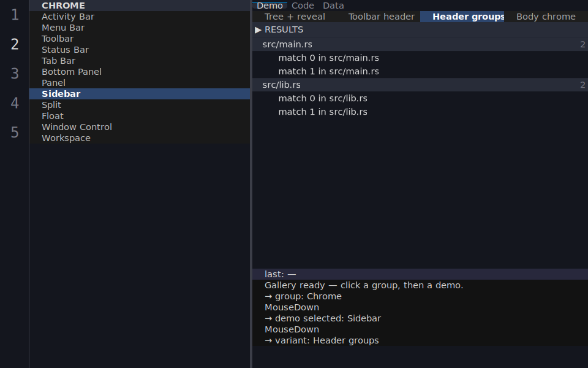Choose the Window Control demo

[x=140, y=127]
